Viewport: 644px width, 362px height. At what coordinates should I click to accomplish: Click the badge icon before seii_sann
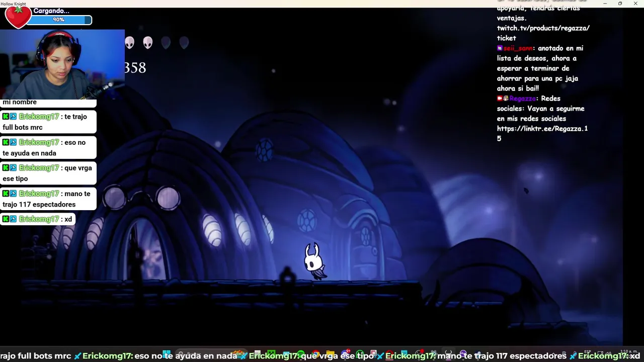click(500, 48)
